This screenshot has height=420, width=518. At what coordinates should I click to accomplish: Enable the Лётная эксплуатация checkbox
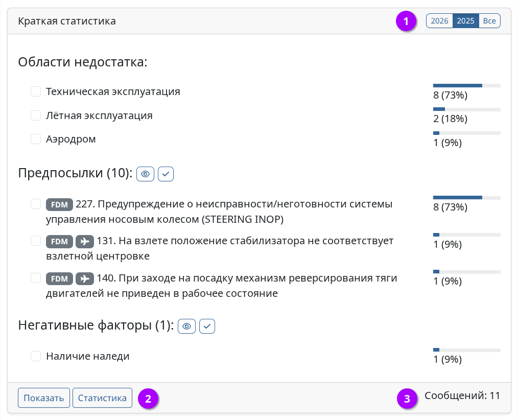[36, 115]
